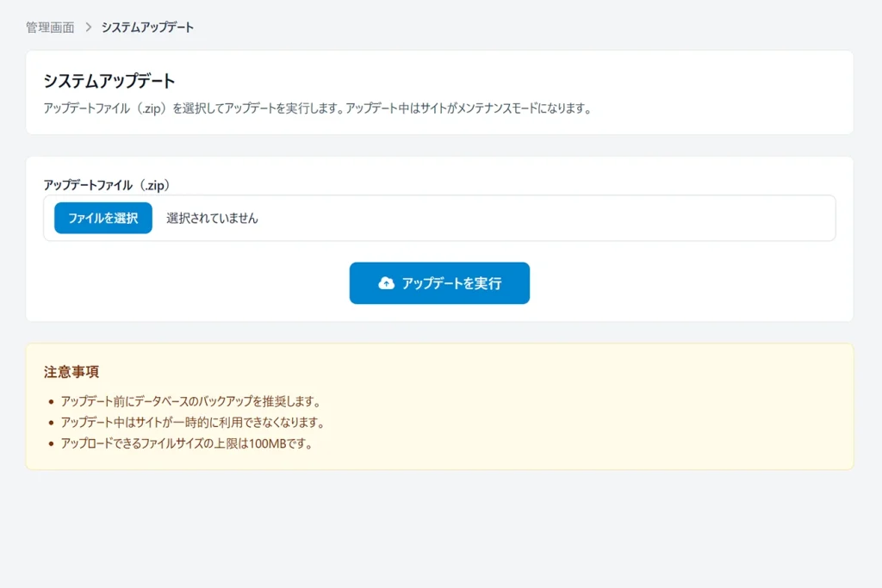Click the 選択されていません file status text
Viewport: 882px width, 588px height.
pos(212,218)
